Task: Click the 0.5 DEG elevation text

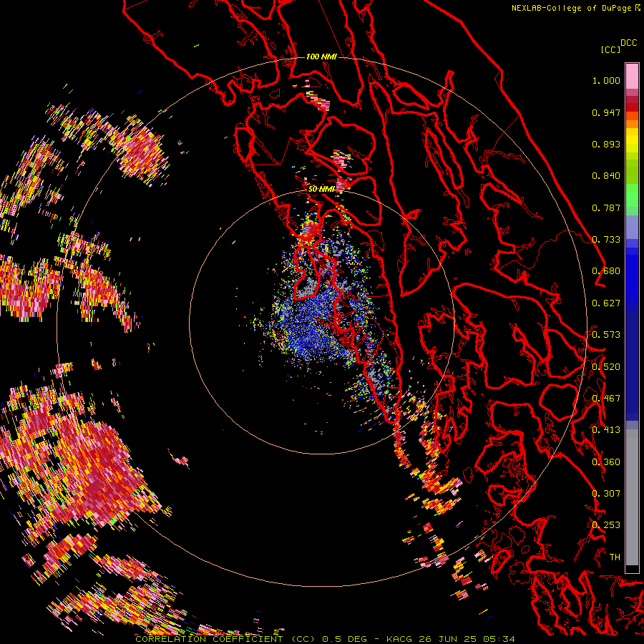Action: [x=344, y=639]
